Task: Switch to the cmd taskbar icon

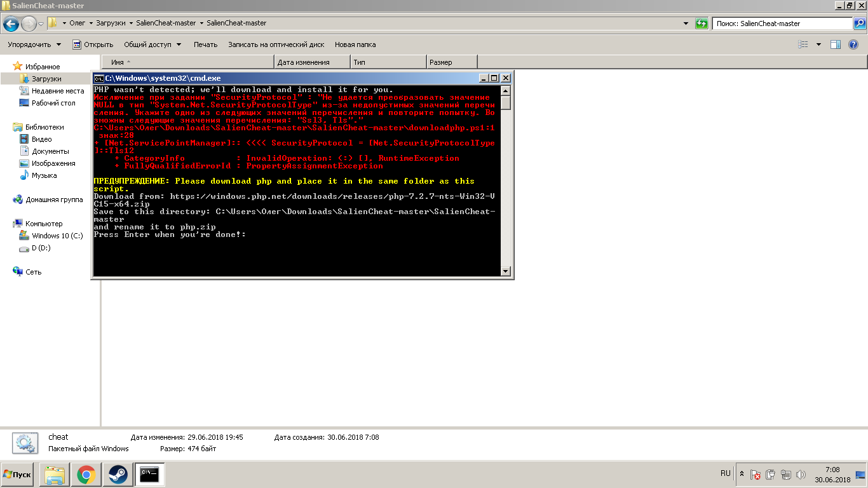Action: [x=150, y=475]
